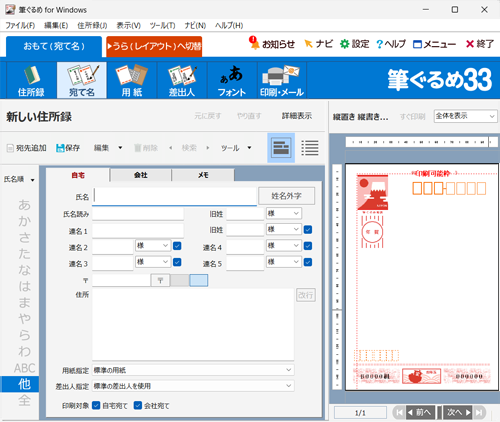This screenshot has width=500, height=422.
Task: Click the 姓名外字 button
Action: tap(286, 196)
